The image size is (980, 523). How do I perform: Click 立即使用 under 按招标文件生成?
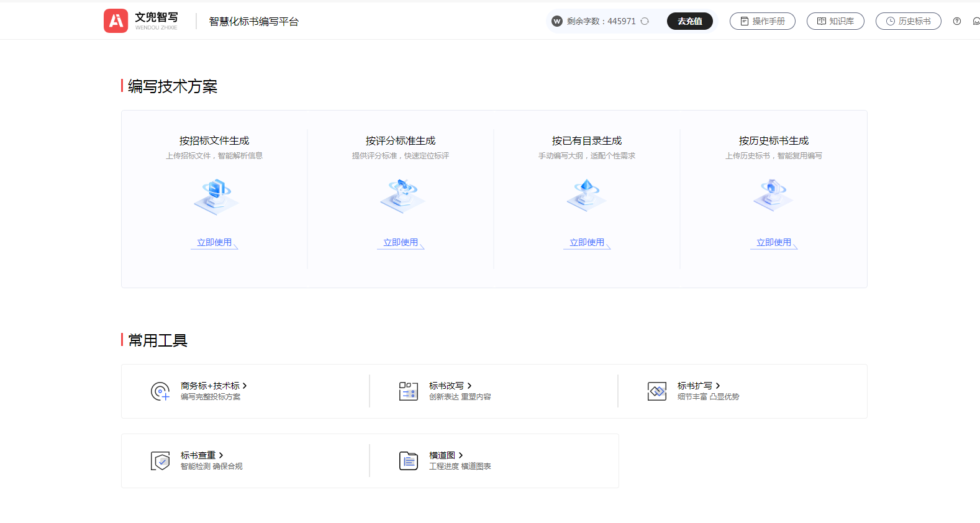214,243
